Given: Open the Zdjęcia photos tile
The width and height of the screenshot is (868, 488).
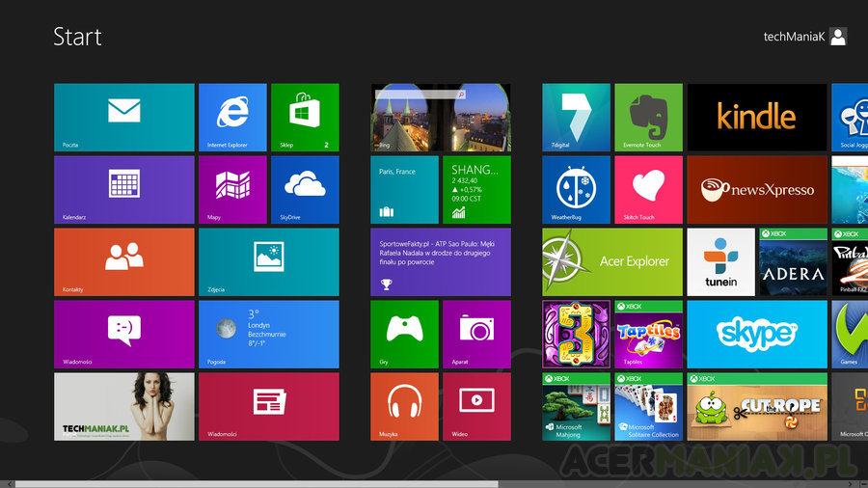Looking at the screenshot, I should (x=268, y=262).
